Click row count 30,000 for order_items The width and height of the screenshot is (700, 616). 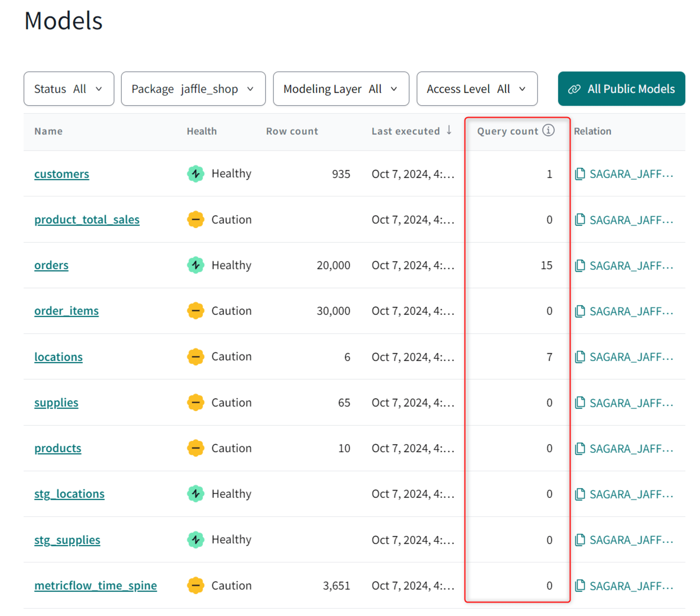pos(333,311)
